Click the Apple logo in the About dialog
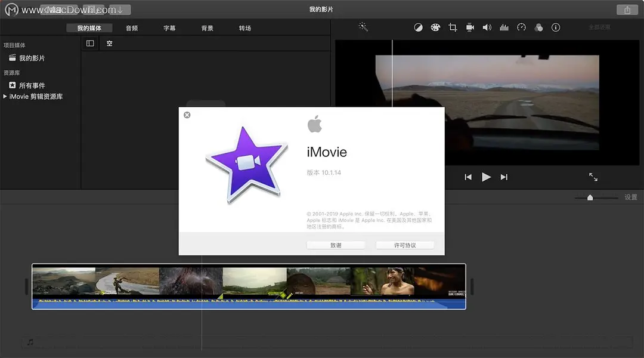644x358 pixels. [x=315, y=124]
